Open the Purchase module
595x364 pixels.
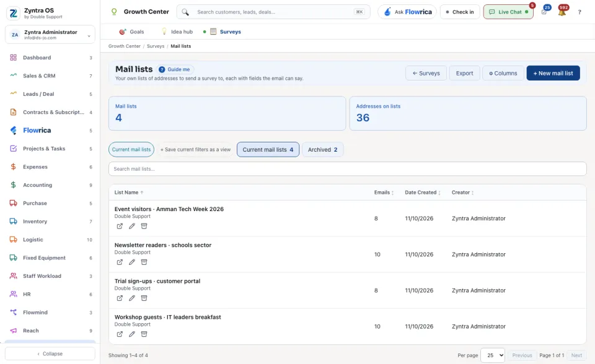(x=50, y=203)
